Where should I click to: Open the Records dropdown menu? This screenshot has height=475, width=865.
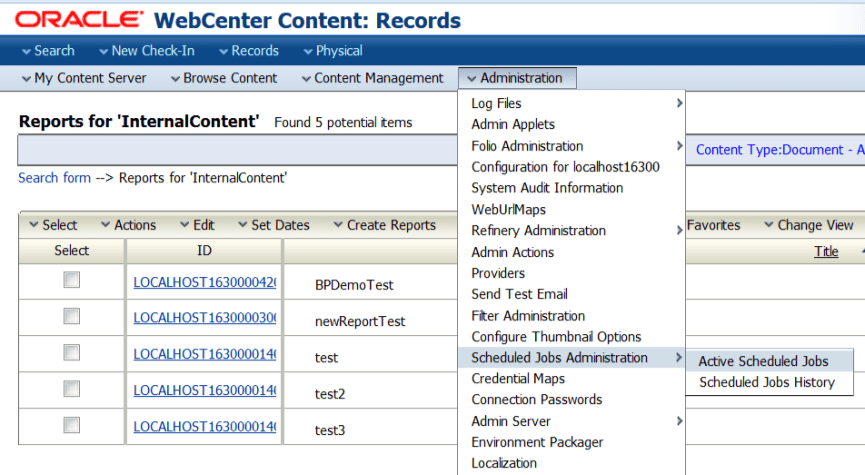249,51
